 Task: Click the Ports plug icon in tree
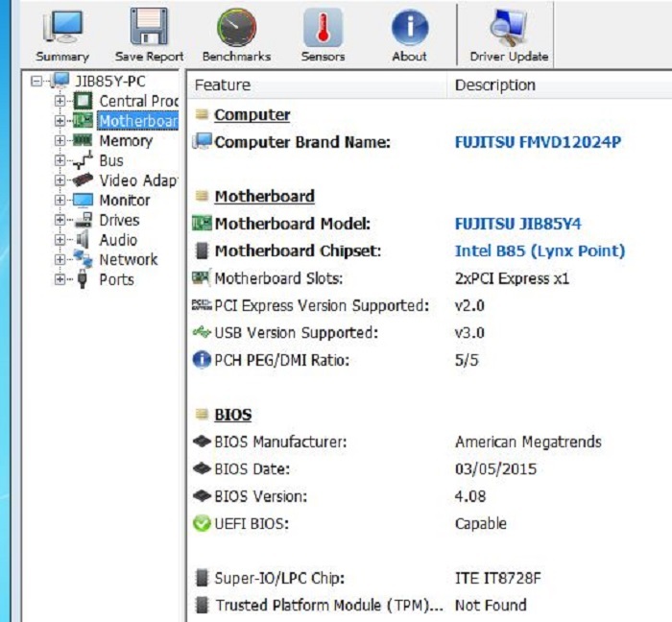pos(83,279)
